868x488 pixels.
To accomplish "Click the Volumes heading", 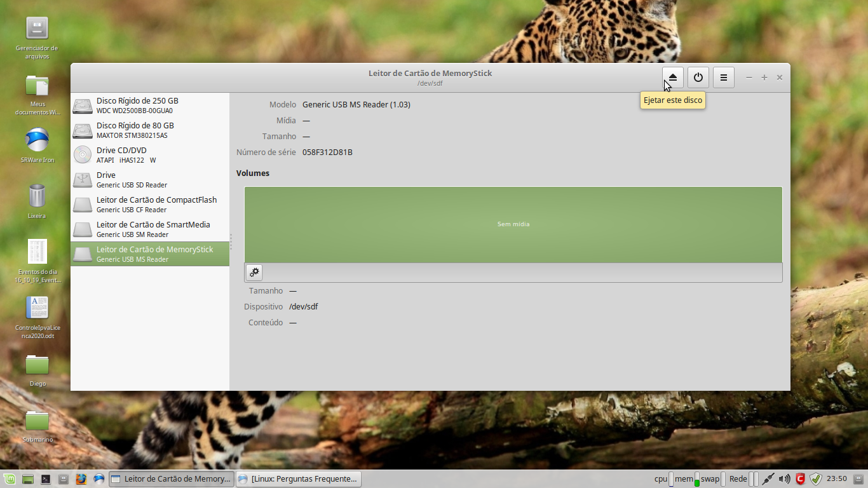I will point(253,173).
